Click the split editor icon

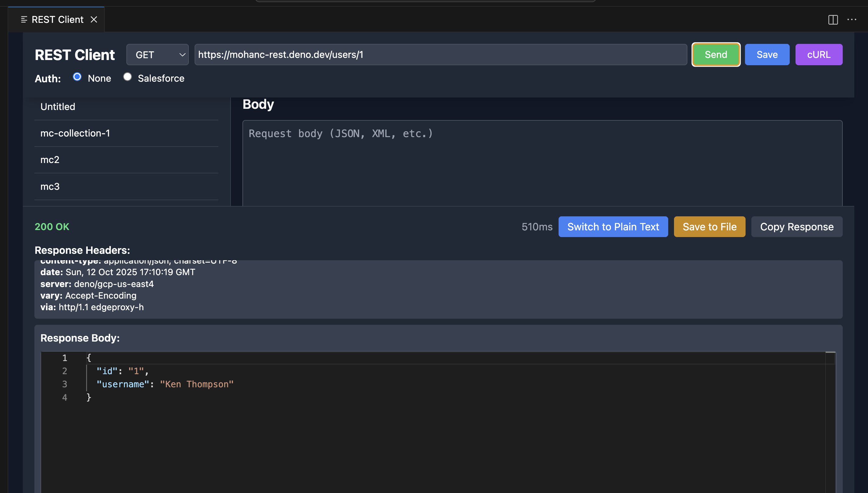point(833,20)
